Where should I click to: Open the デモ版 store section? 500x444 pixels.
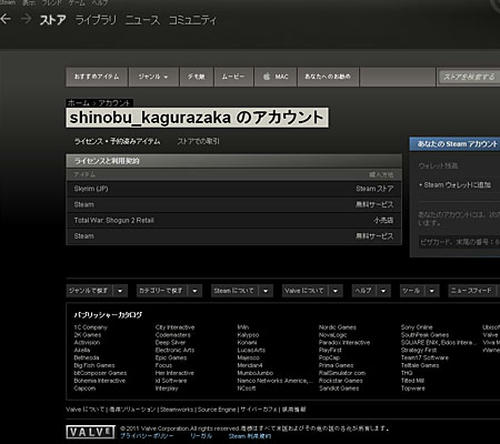[196, 77]
